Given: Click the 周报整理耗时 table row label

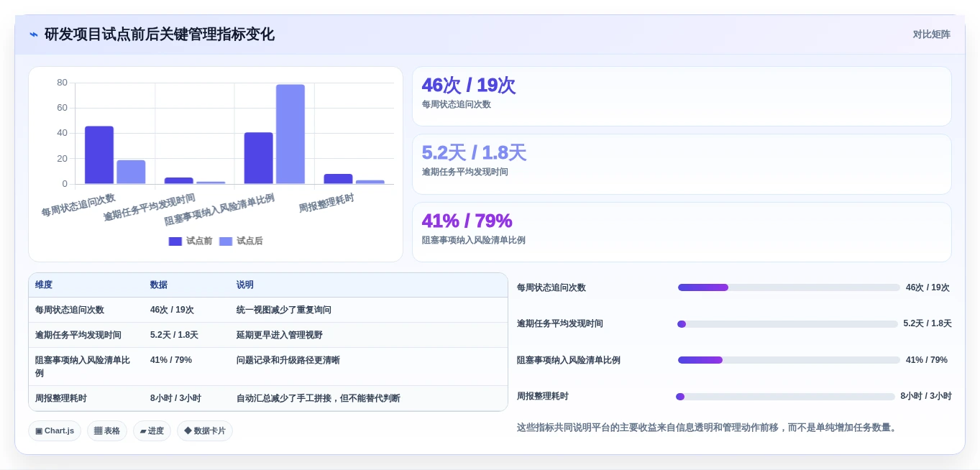Looking at the screenshot, I should tap(61, 398).
